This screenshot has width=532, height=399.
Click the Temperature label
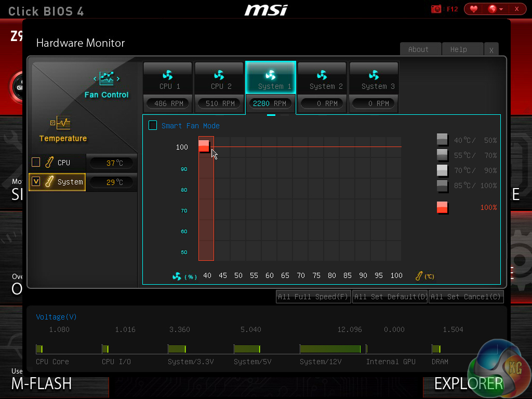tap(63, 138)
